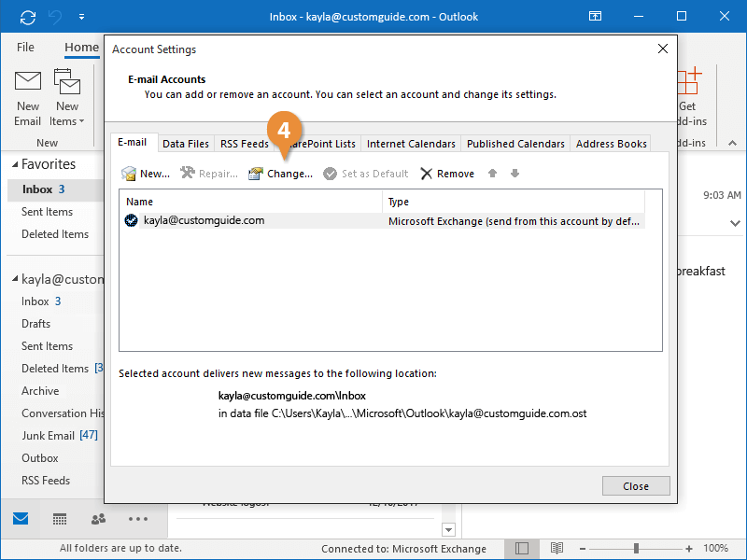The width and height of the screenshot is (747, 560).
Task: Click the 100% zoom level
Action: [715, 548]
